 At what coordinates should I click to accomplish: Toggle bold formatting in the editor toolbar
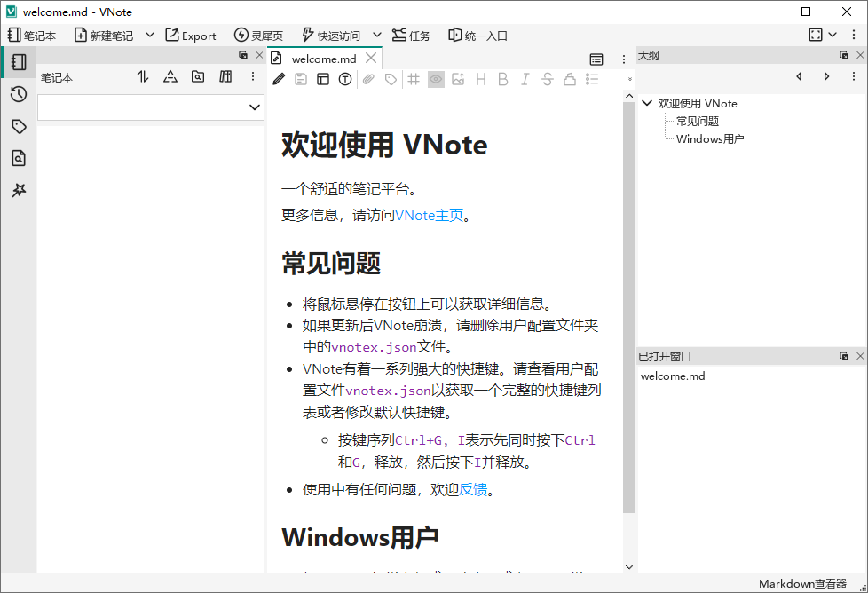tap(502, 79)
